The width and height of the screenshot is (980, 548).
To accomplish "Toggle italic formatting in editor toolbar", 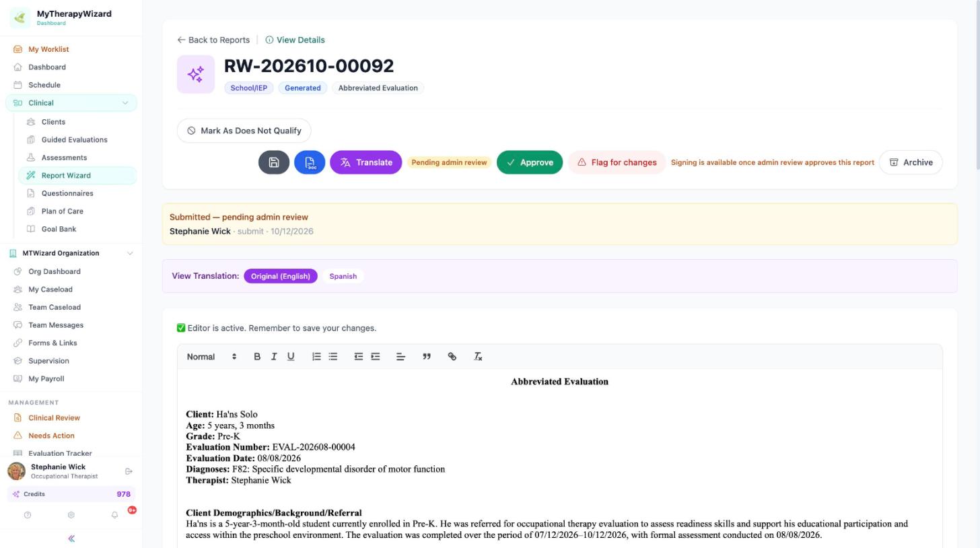I will tap(274, 357).
